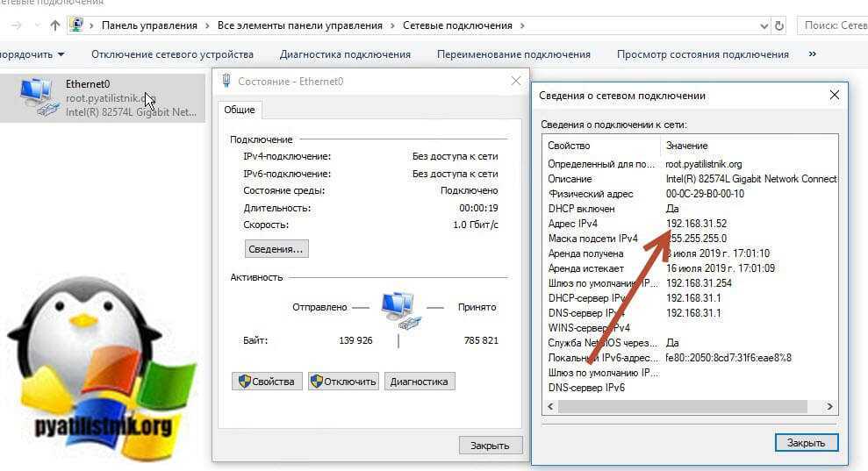
Task: Click the network activity computers icon
Action: [401, 311]
